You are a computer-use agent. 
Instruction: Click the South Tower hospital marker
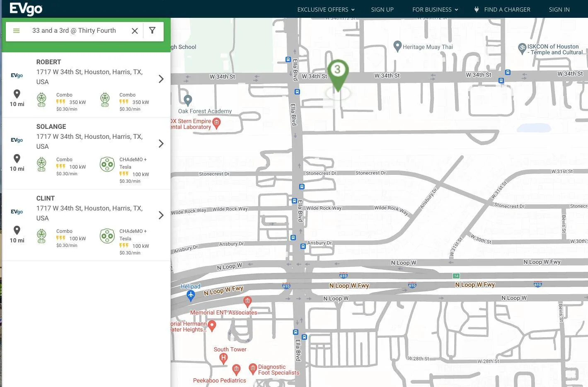click(x=223, y=358)
